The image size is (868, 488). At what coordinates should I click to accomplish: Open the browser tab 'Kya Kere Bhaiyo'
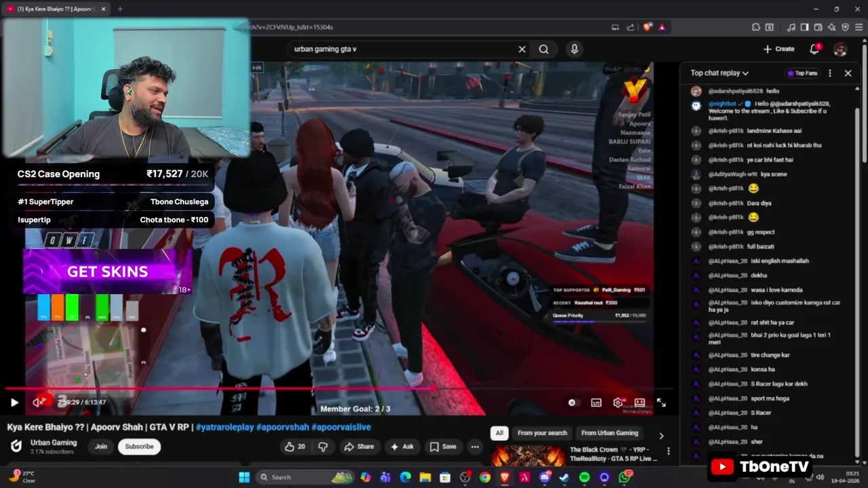(x=56, y=9)
